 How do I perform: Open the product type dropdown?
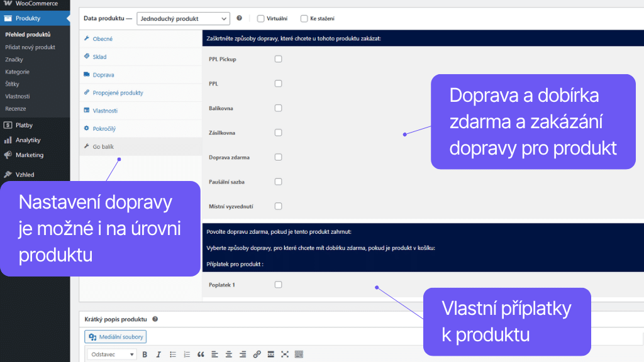point(183,18)
